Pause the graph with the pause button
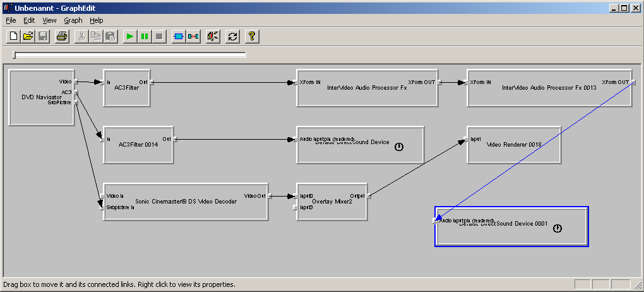 click(x=145, y=36)
